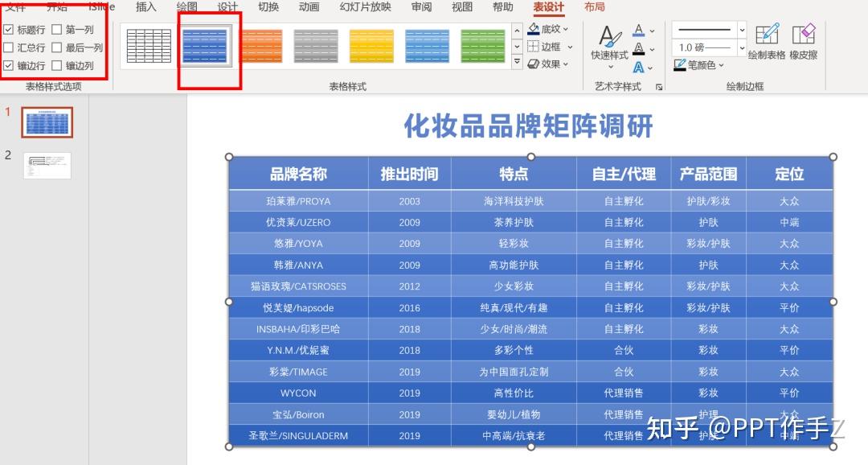The height and width of the screenshot is (465, 868).
Task: Apply the green table style
Action: pos(483,46)
